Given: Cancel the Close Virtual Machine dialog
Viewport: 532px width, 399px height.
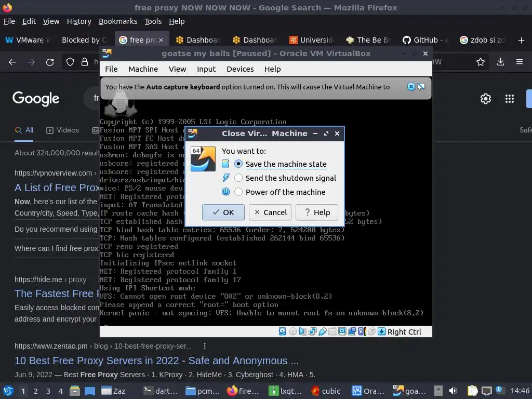Looking at the screenshot, I should [270, 212].
